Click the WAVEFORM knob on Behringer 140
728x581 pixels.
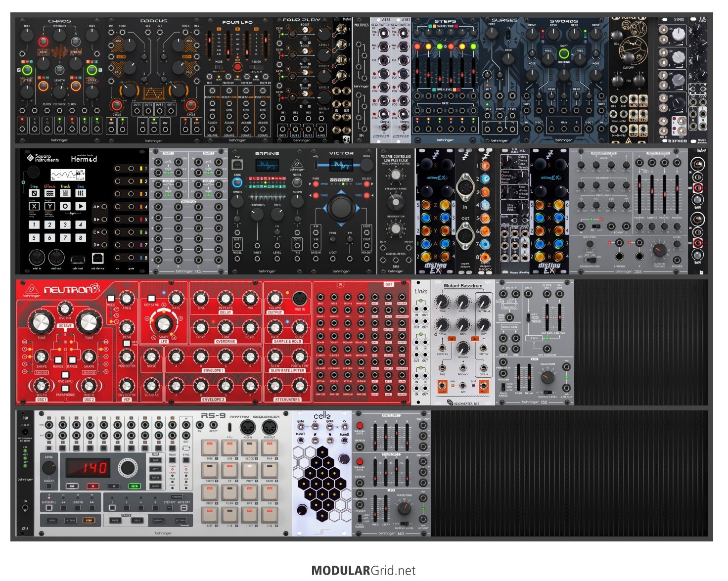click(405, 508)
